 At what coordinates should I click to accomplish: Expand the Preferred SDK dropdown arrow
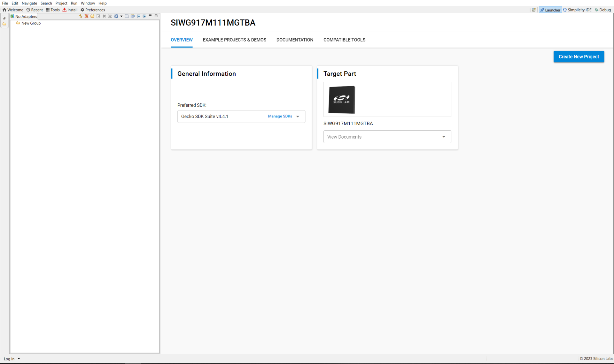coord(298,117)
